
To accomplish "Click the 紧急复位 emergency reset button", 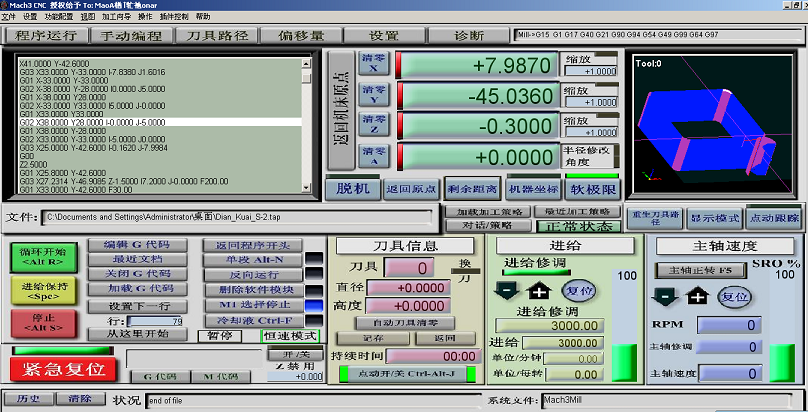I will (63, 369).
